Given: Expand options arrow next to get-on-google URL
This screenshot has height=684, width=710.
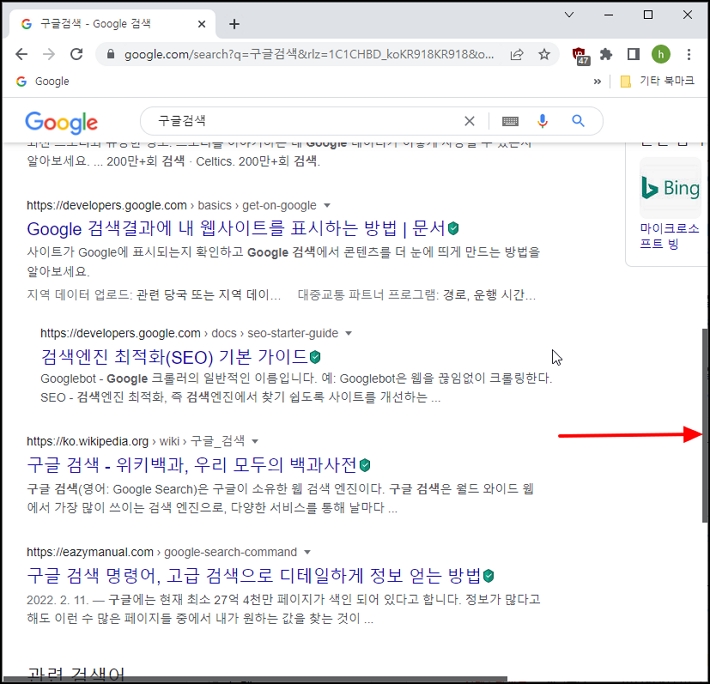Looking at the screenshot, I should (327, 206).
